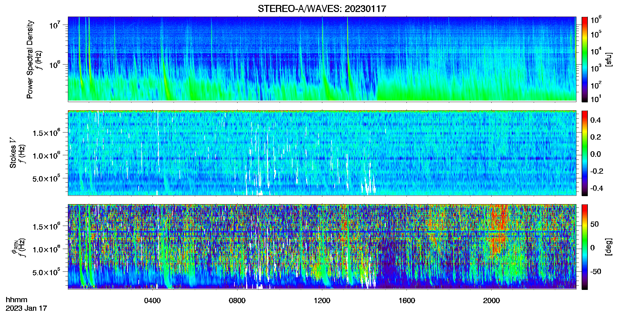Screen dimensions: 644x332
Task: Select the 1.5×10^6 tick of the φRTN panel
Action: tap(46, 227)
